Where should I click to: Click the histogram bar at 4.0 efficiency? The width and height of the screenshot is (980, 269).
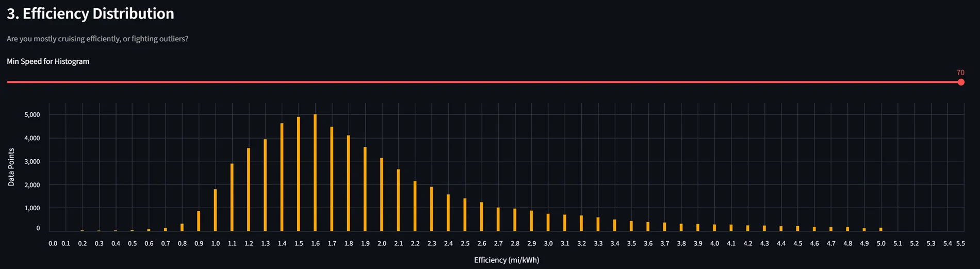click(714, 228)
